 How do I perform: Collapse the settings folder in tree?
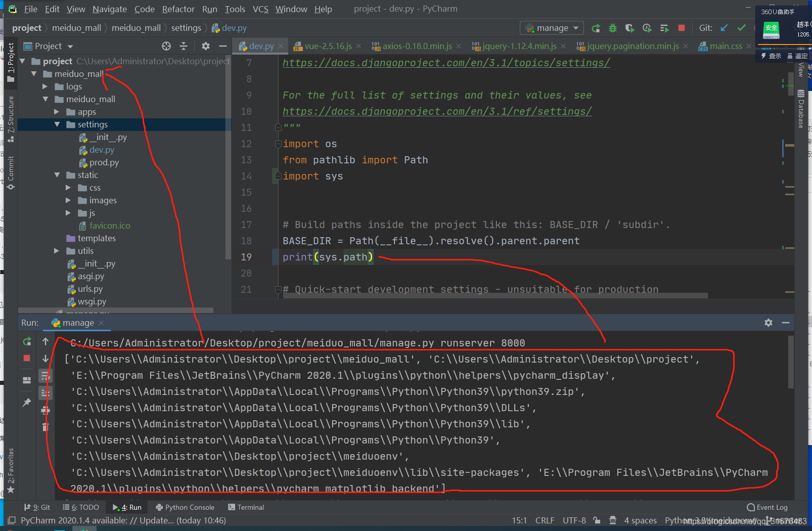(57, 124)
